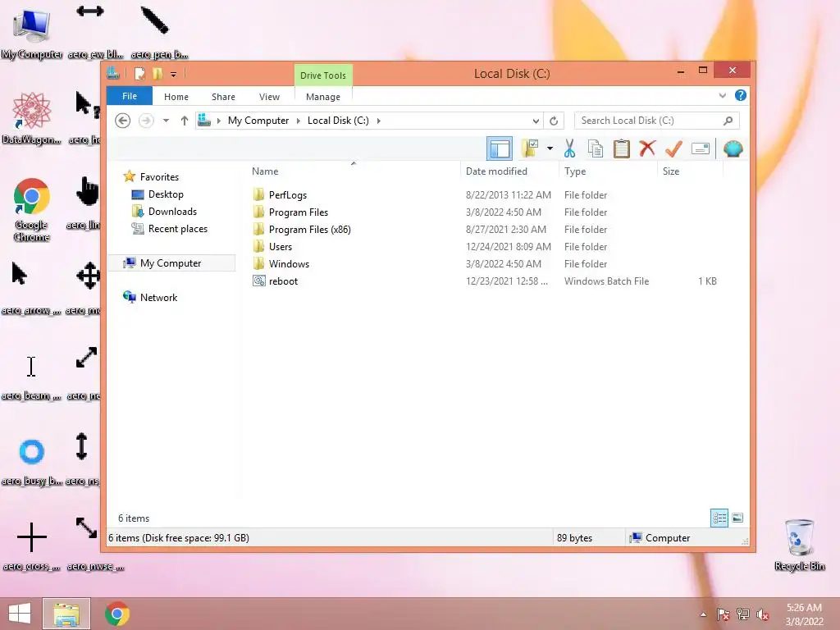Click the teal shell icon
840x630 pixels.
733,149
